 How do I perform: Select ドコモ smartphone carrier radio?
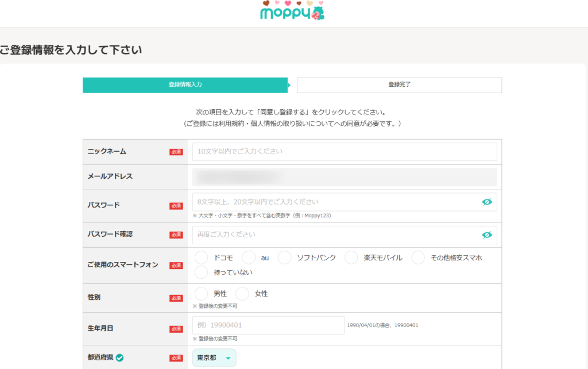(x=202, y=257)
